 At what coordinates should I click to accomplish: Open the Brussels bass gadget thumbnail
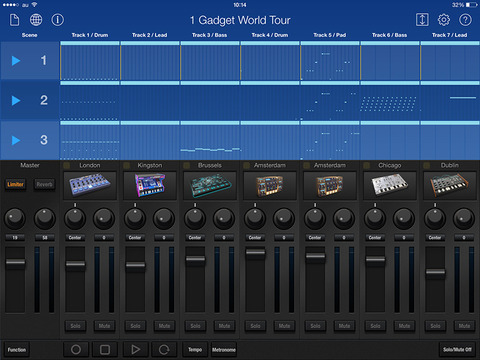tap(210, 186)
